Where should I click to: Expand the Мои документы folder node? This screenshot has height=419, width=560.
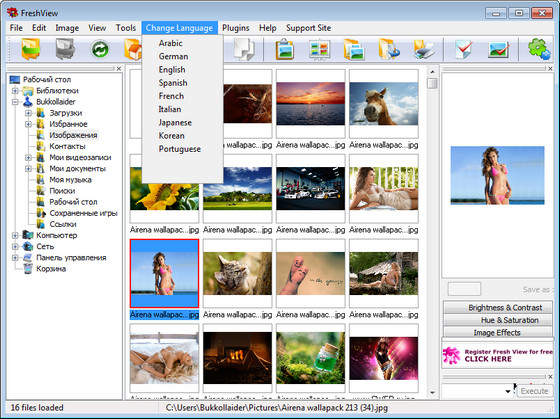[28, 169]
